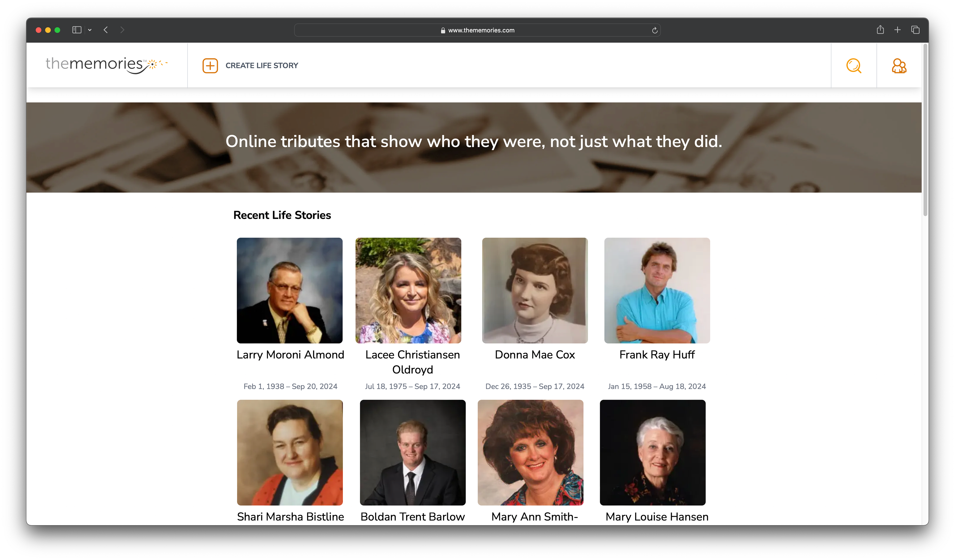Viewport: 955px width, 560px height.
Task: Open the search magnifier icon
Action: [854, 66]
